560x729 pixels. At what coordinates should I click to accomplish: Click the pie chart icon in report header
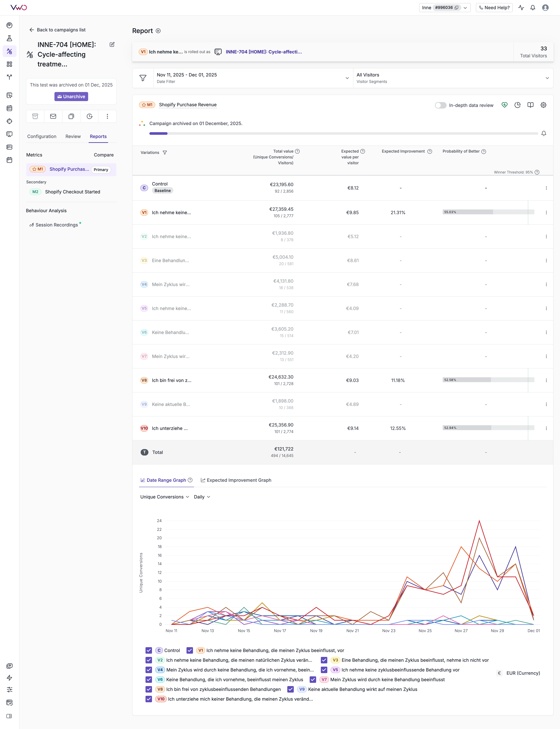(x=517, y=105)
